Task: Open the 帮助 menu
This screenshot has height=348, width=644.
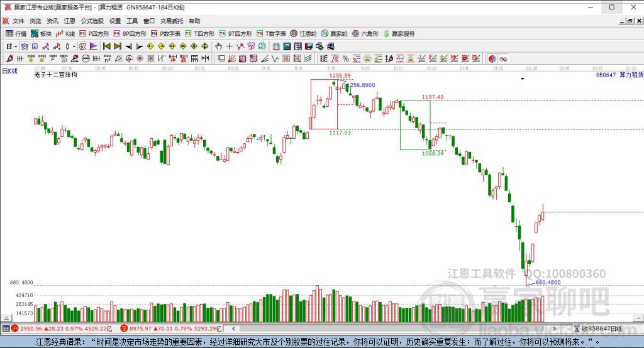Action: [195, 21]
